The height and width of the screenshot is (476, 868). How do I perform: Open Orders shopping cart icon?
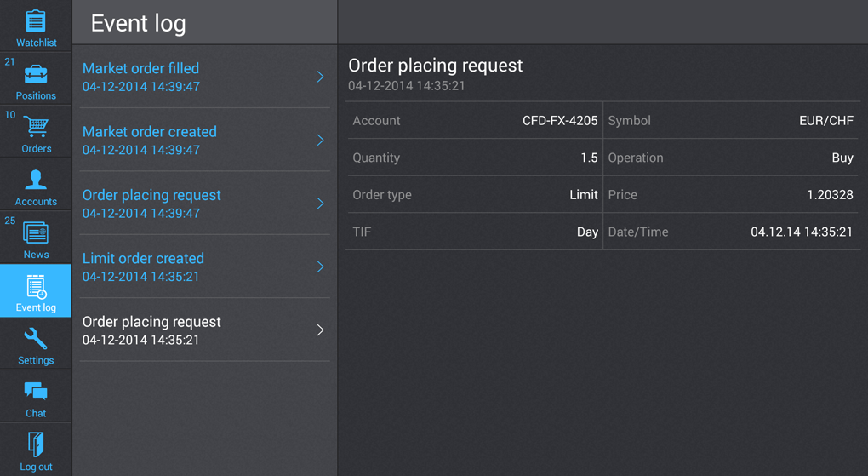(x=36, y=128)
